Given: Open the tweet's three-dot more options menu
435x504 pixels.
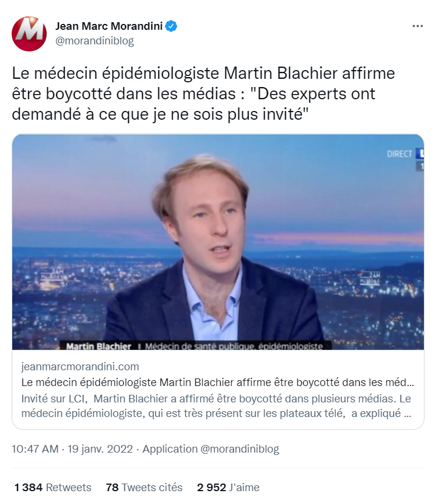Looking at the screenshot, I should click(417, 26).
